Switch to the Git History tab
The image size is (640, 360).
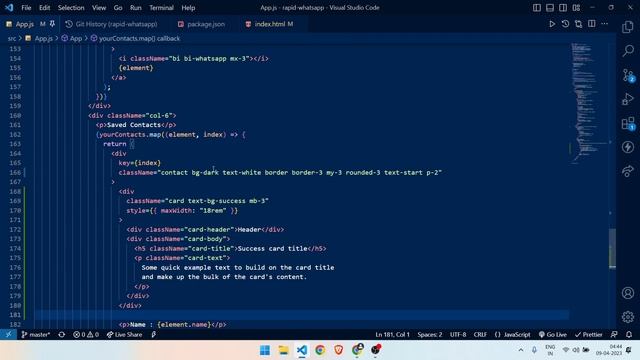pos(116,24)
